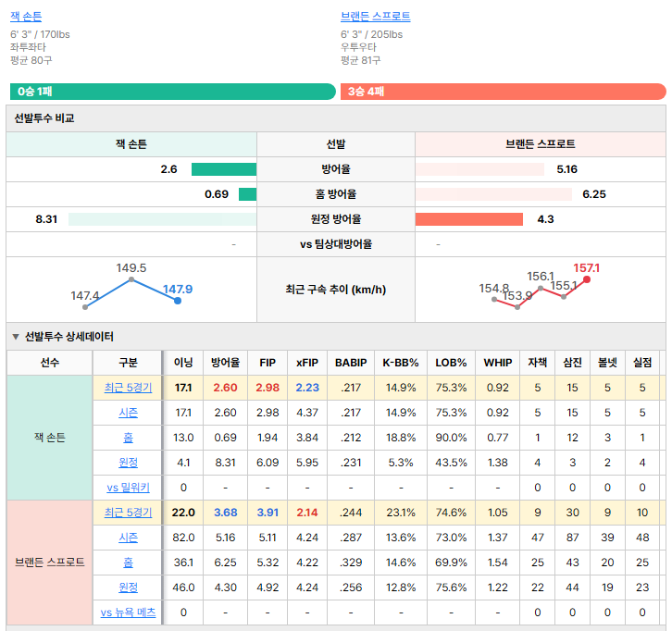Click the red 2.14 xFIP value
Image resolution: width=672 pixels, height=631 pixels.
click(x=307, y=513)
